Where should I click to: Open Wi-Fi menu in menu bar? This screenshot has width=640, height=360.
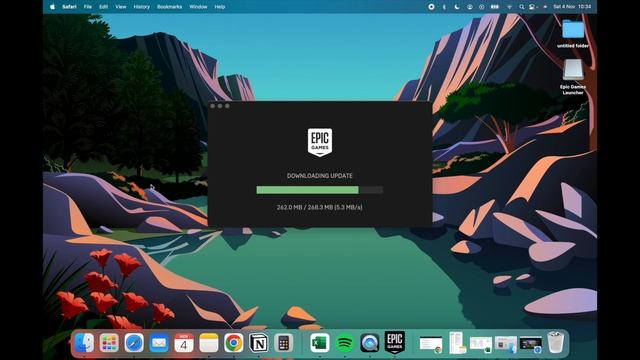[x=509, y=7]
